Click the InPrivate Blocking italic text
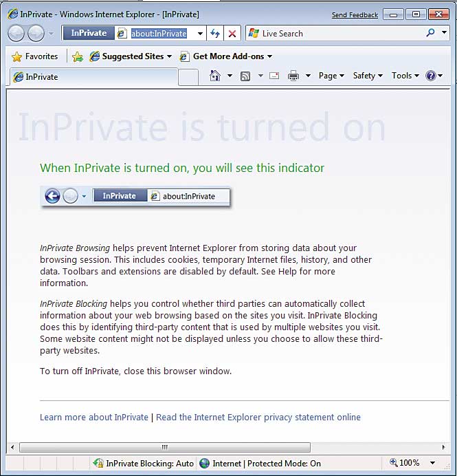Viewport: 457px width, 476px height. [x=74, y=304]
